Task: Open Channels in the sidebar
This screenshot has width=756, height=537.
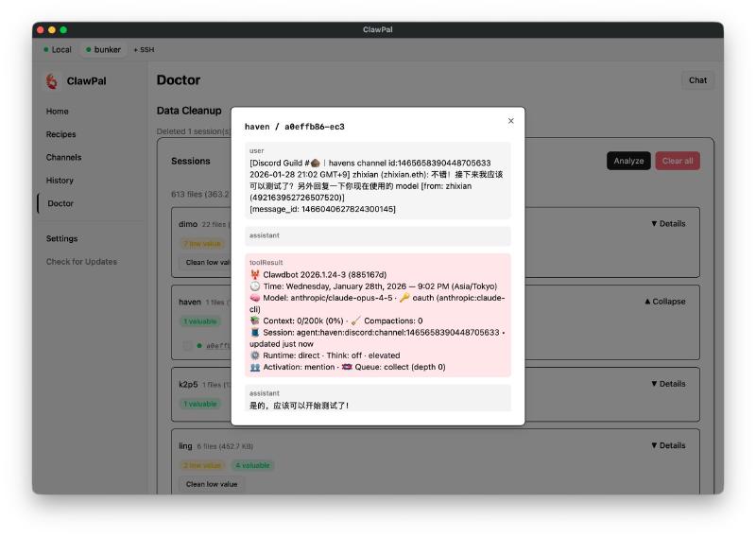Action: (x=63, y=157)
